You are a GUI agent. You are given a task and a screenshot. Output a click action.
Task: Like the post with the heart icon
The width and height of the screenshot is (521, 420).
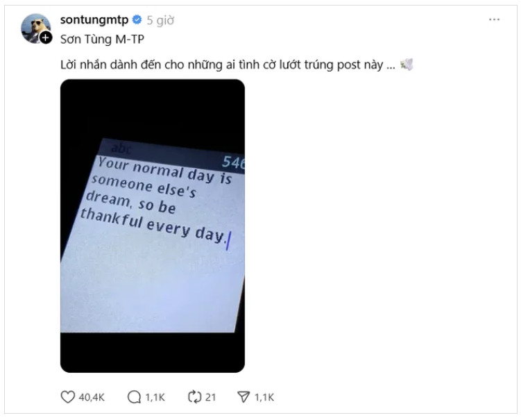[67, 396]
